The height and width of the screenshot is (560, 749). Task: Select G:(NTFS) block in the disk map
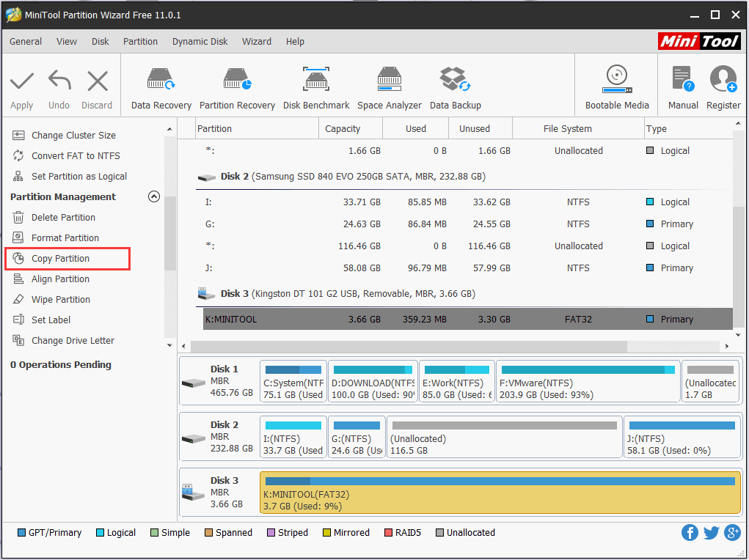(357, 438)
